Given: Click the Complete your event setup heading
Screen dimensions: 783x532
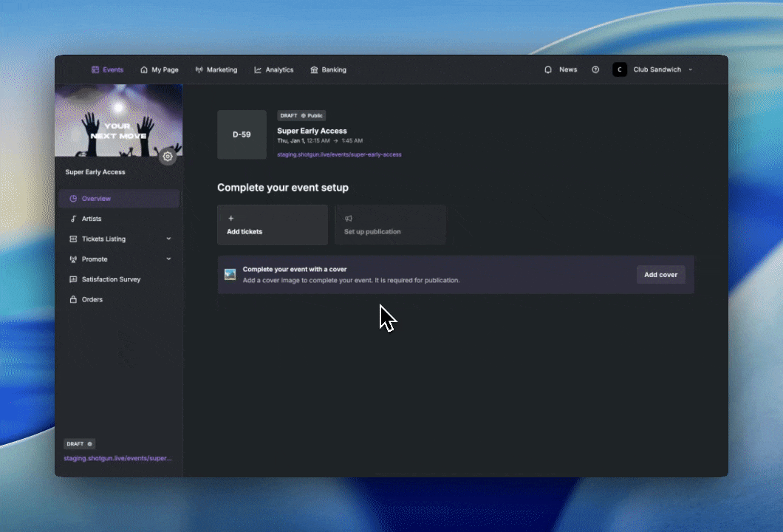Looking at the screenshot, I should [283, 188].
